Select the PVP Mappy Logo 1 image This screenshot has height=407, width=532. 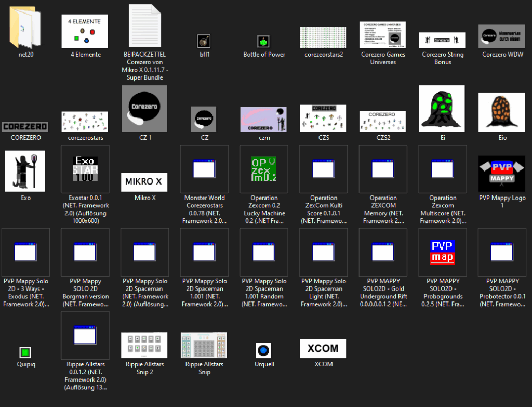[502, 174]
